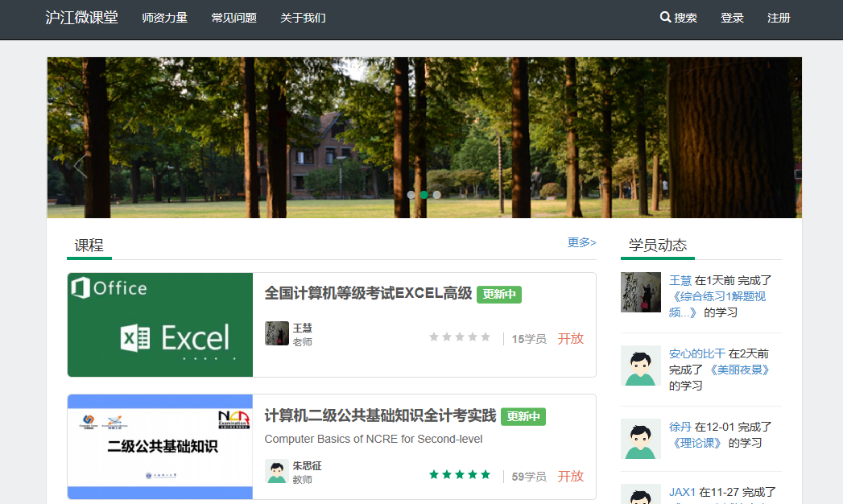Open the 全国计算机等级考试EXCEL高级 course title
Image resolution: width=843 pixels, height=504 pixels.
click(368, 294)
